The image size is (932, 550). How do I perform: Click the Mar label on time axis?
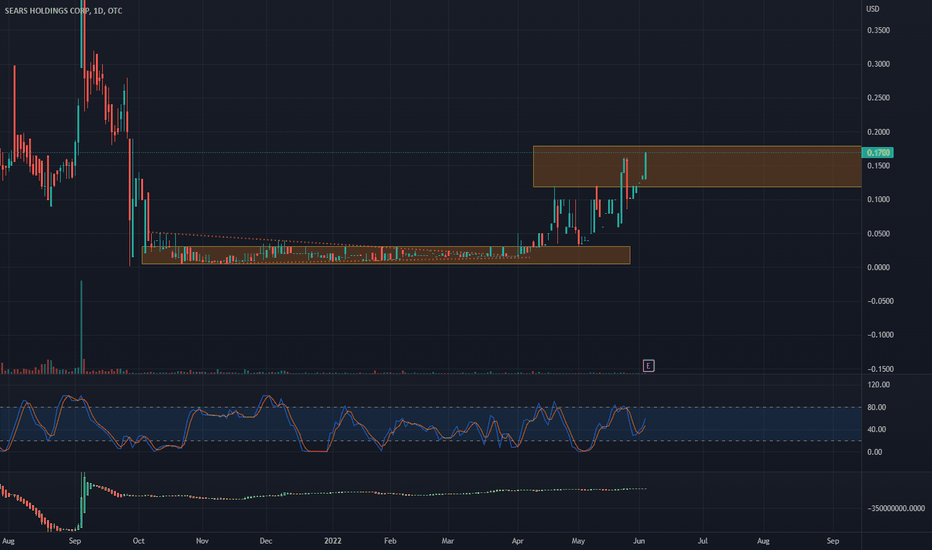(448, 541)
